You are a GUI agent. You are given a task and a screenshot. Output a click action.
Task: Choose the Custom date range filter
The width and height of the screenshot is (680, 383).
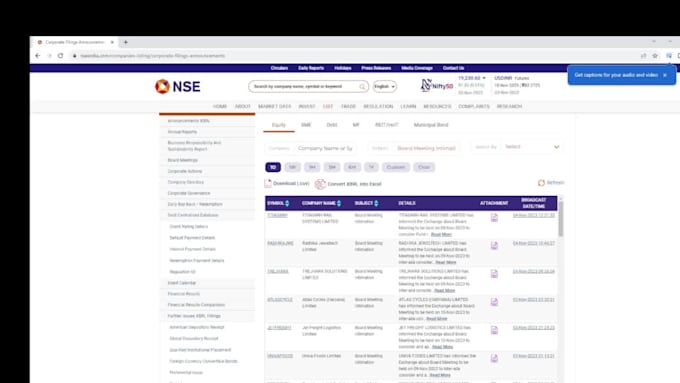(x=396, y=167)
